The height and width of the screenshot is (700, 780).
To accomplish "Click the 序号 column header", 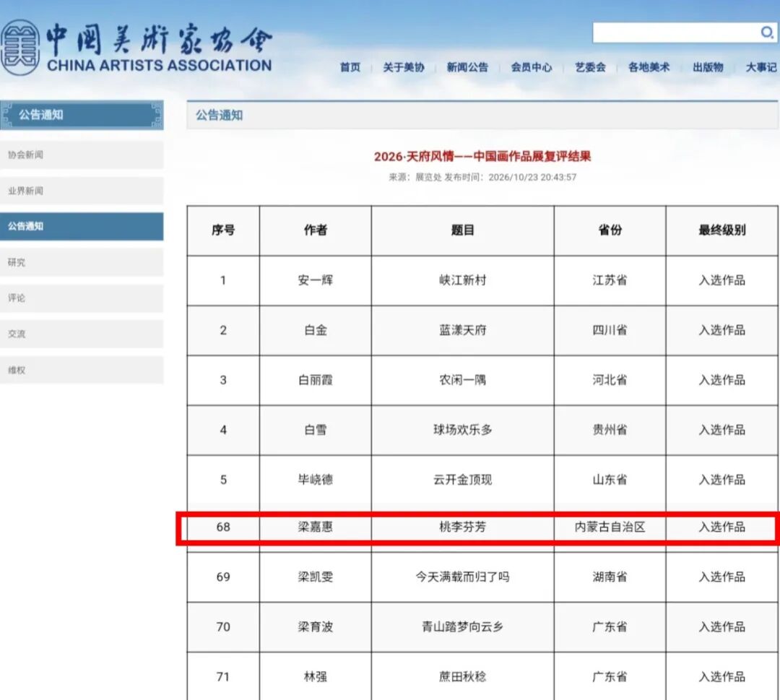I will tap(223, 230).
